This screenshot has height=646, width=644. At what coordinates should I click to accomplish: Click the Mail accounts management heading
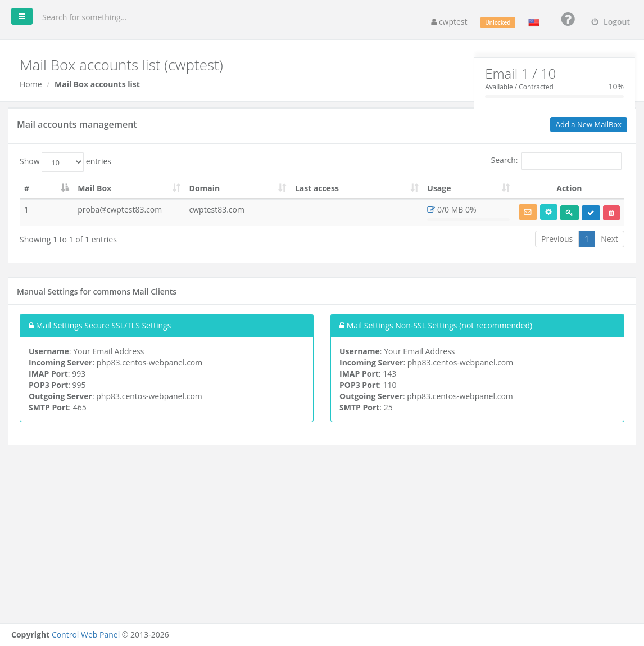[x=76, y=124]
